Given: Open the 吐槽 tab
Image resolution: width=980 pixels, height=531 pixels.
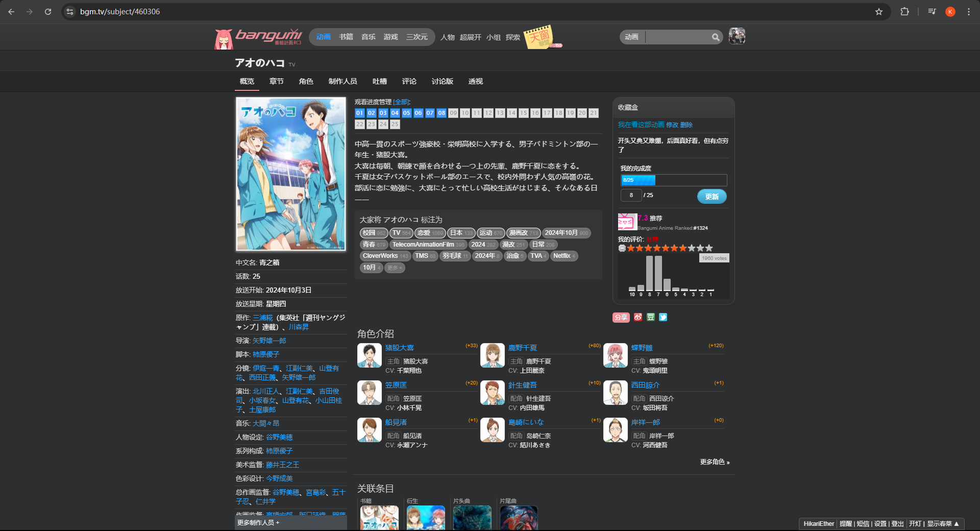Looking at the screenshot, I should (380, 81).
